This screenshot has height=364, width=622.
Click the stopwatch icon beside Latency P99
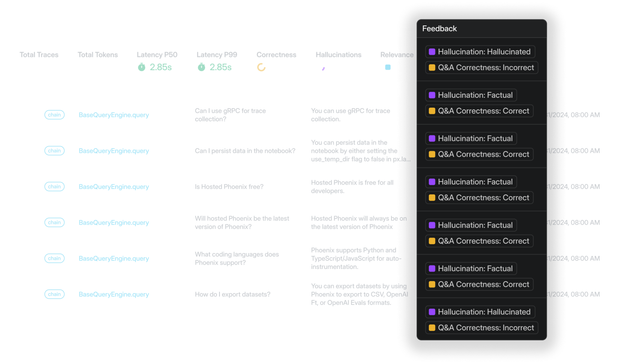[x=202, y=67]
